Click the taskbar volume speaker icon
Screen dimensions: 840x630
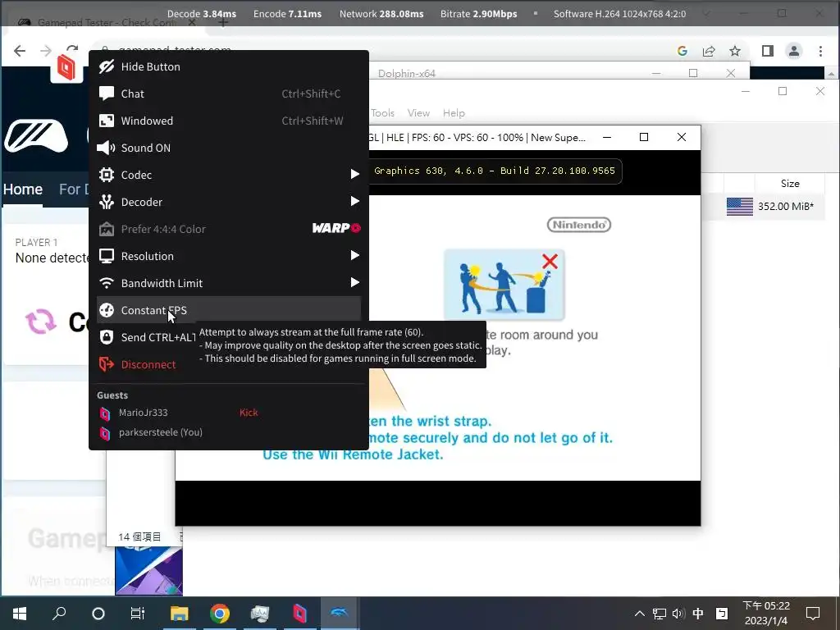[678, 614]
